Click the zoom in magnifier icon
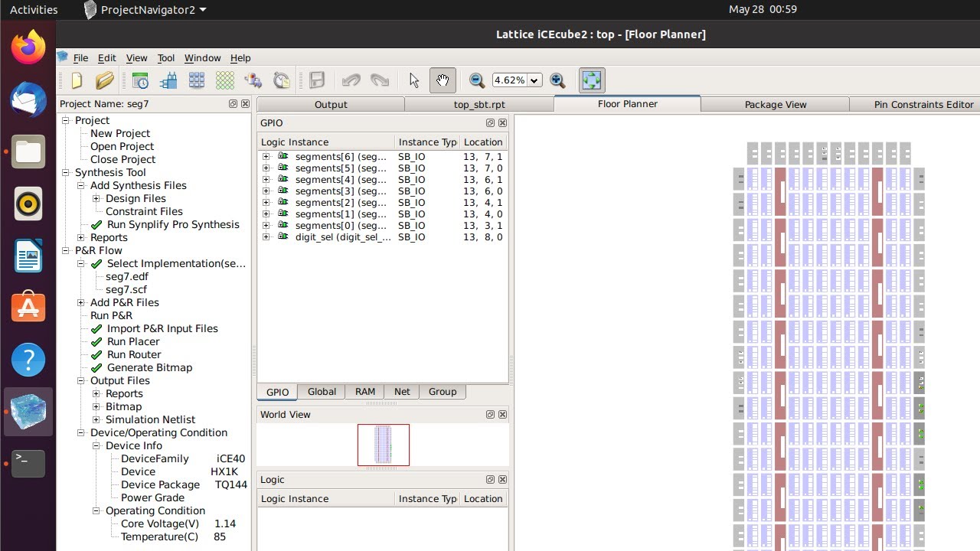Screen dimensions: 980x551 click(x=557, y=80)
